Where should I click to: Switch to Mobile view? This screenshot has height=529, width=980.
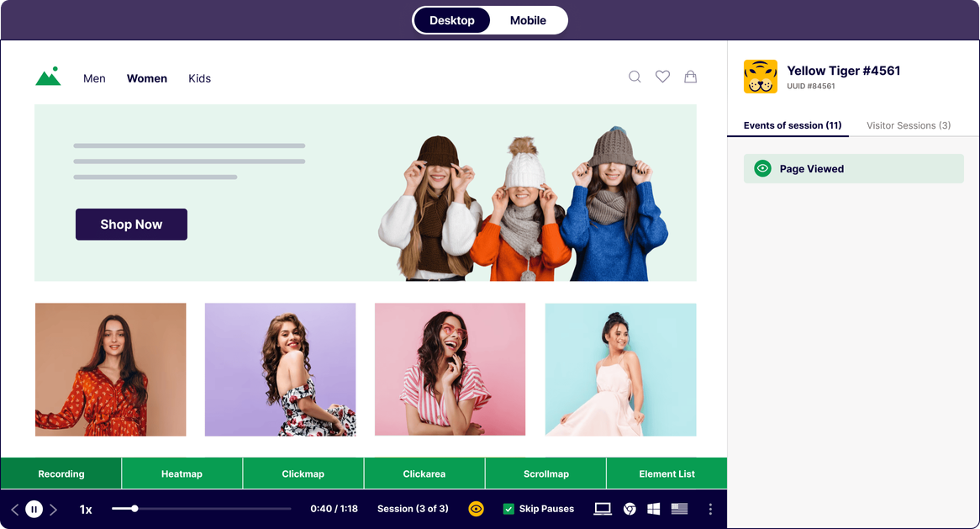[528, 20]
